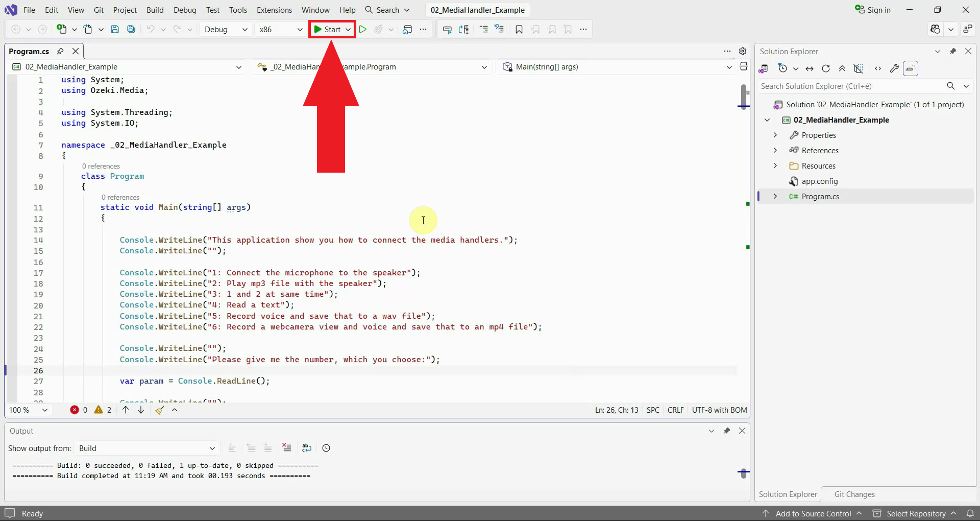Open the Show output from Build dropdown

(147, 448)
